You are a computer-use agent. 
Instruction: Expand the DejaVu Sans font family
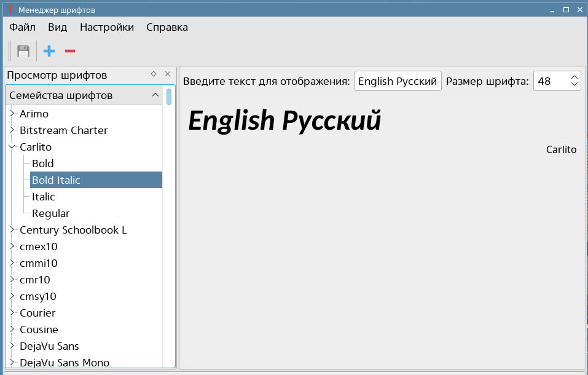point(12,346)
